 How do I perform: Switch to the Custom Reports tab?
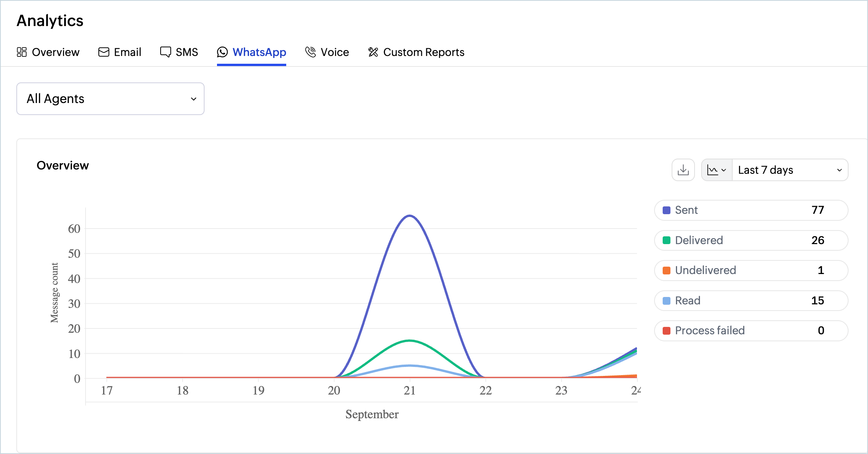point(416,52)
